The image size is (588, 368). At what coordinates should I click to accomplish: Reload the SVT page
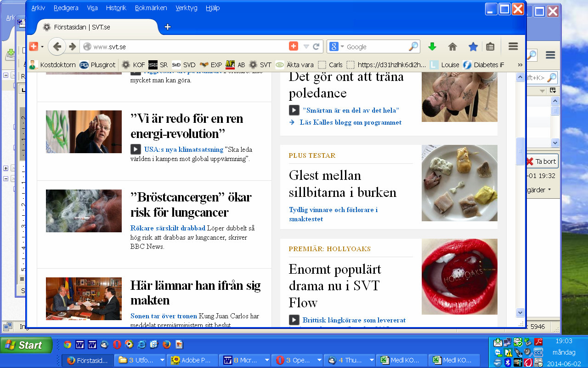pos(316,46)
